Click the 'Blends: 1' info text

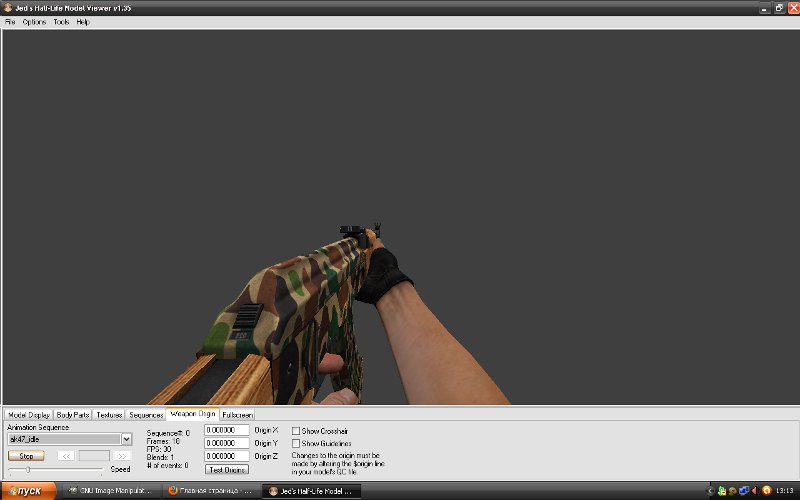160,458
